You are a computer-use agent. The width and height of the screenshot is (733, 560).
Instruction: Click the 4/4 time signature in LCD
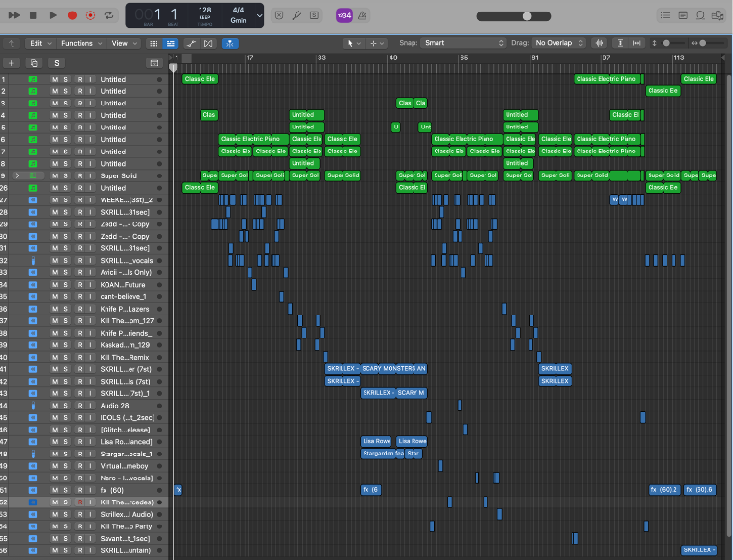[238, 10]
